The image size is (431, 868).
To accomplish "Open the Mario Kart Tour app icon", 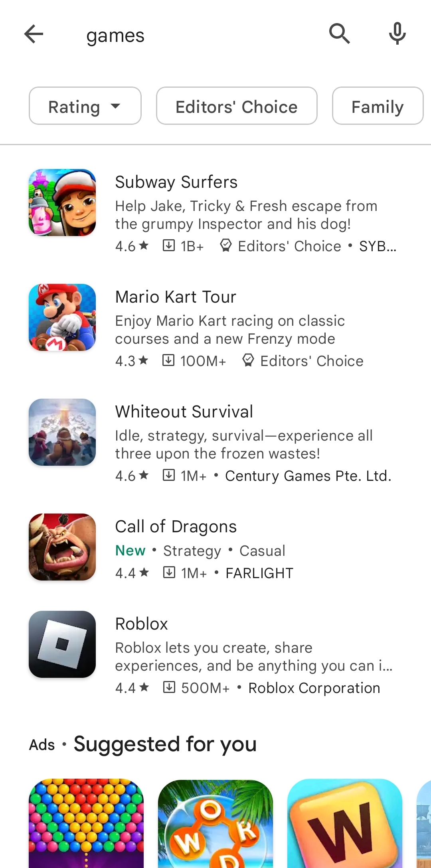I will pos(62,317).
